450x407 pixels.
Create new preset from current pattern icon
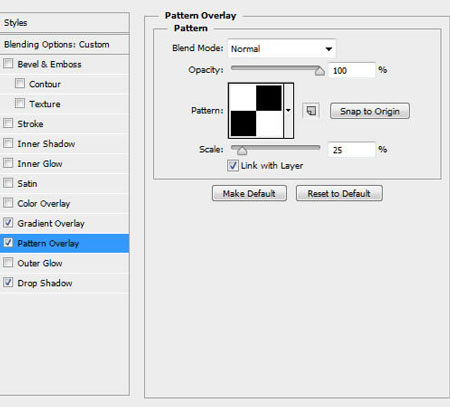311,111
